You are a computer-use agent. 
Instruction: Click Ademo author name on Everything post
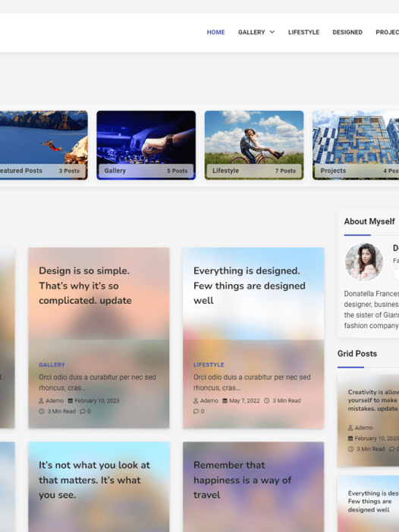tap(209, 401)
